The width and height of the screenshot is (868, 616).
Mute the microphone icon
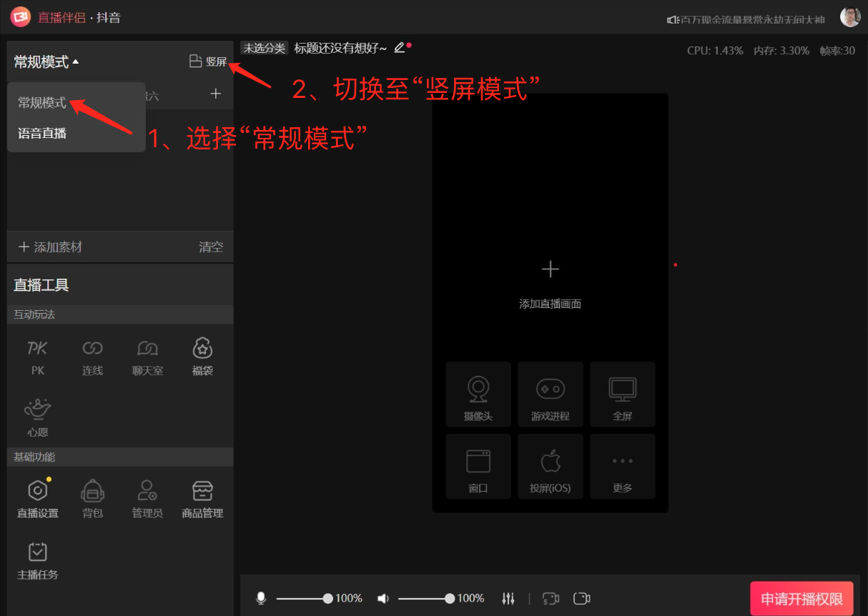coord(261,598)
